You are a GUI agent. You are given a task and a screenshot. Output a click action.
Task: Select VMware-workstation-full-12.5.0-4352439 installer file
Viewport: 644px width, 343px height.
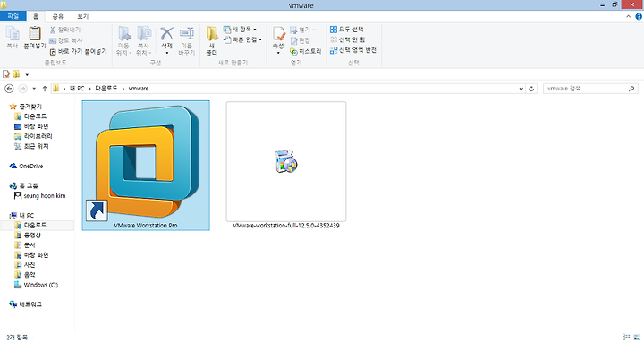coord(286,166)
